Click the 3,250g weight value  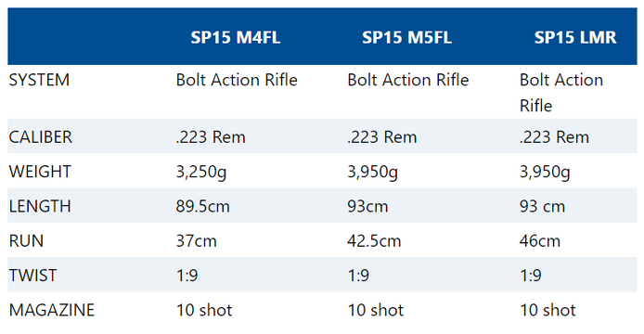201,173
